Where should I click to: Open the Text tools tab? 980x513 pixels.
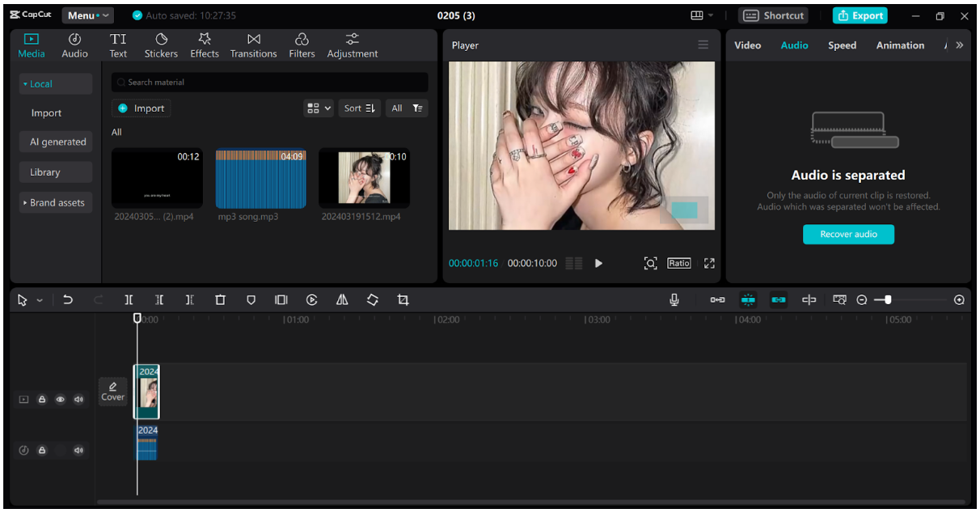click(118, 45)
